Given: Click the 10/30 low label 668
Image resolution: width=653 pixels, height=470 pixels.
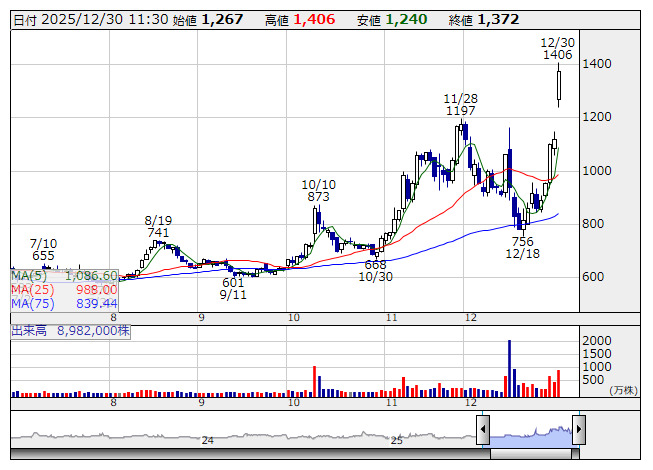Looking at the screenshot, I should [375, 264].
